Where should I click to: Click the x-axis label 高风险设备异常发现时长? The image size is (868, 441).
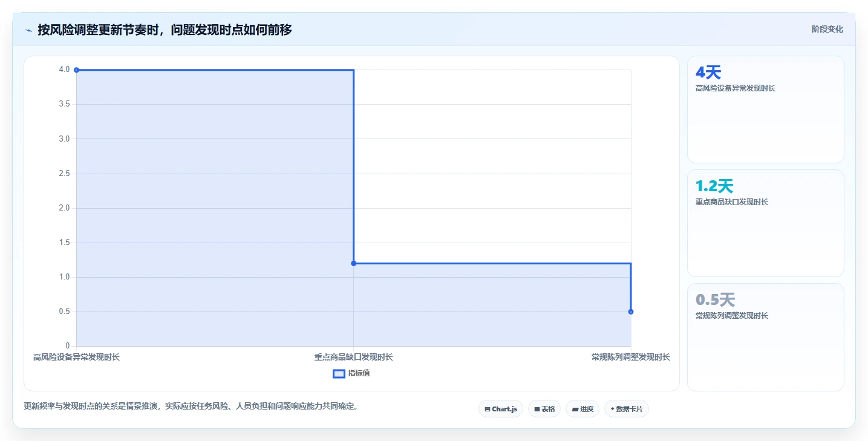pyautogui.click(x=76, y=357)
